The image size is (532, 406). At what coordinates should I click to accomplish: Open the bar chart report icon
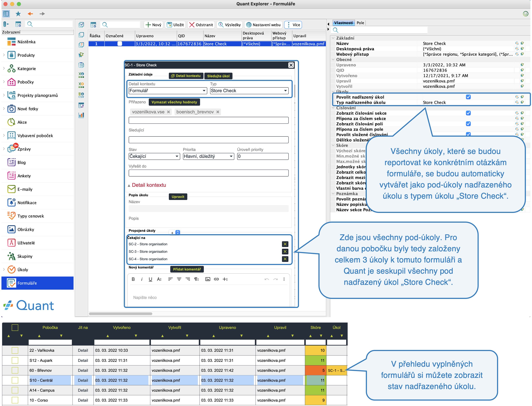tap(81, 115)
